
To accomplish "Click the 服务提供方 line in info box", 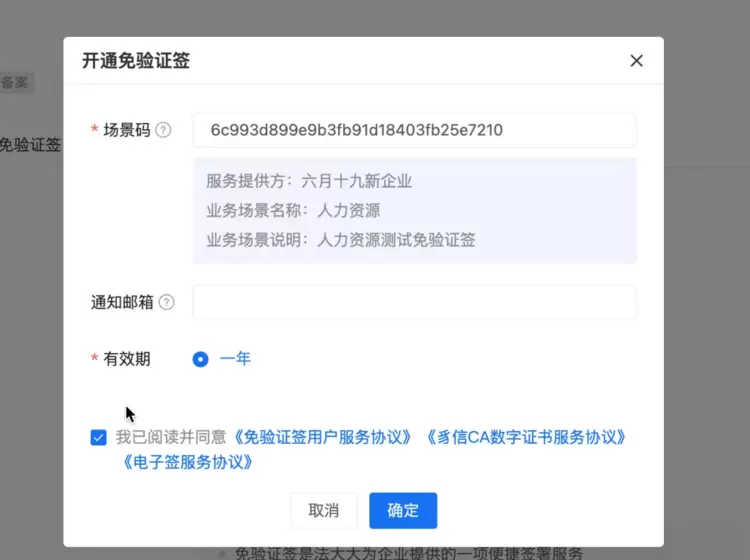I will click(309, 181).
